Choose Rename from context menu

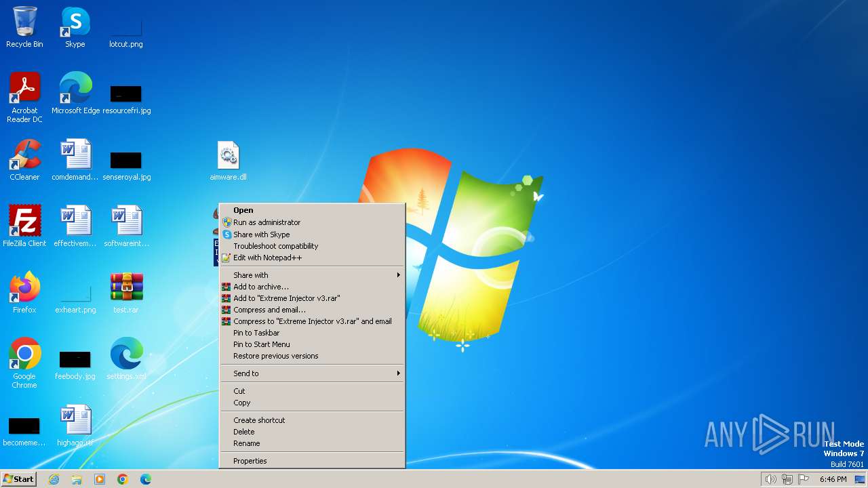tap(312, 443)
